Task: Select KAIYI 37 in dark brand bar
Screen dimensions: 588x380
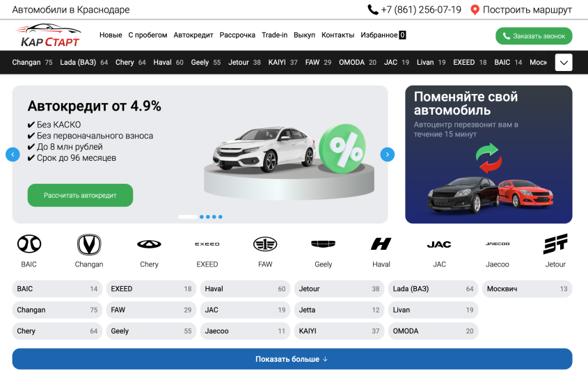Action: tap(283, 62)
